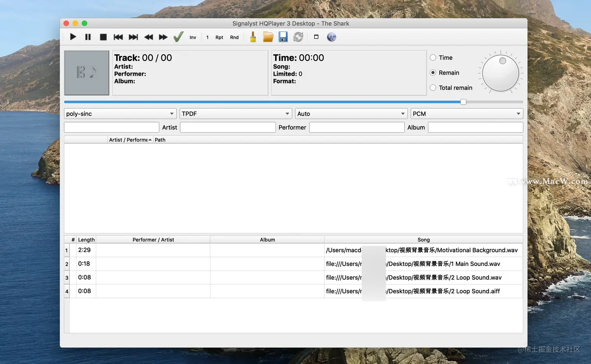Start playback with the Play button
This screenshot has height=364, width=591.
coord(73,37)
